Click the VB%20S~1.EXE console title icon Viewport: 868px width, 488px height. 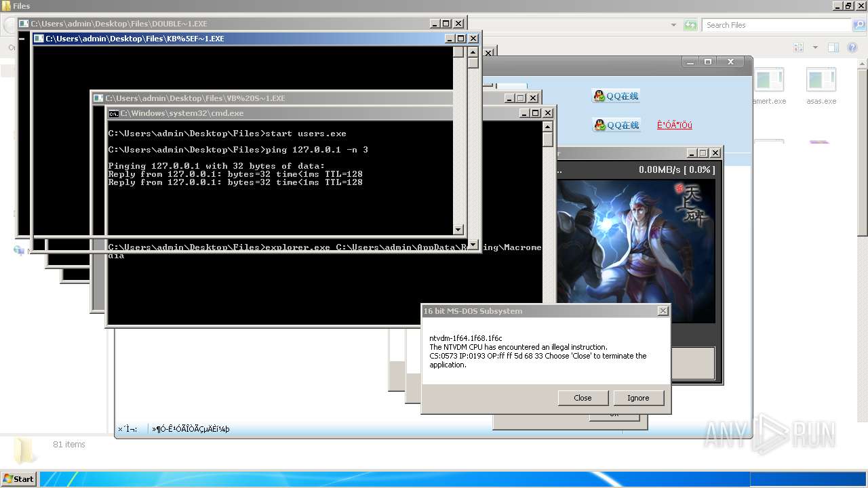[x=98, y=98]
